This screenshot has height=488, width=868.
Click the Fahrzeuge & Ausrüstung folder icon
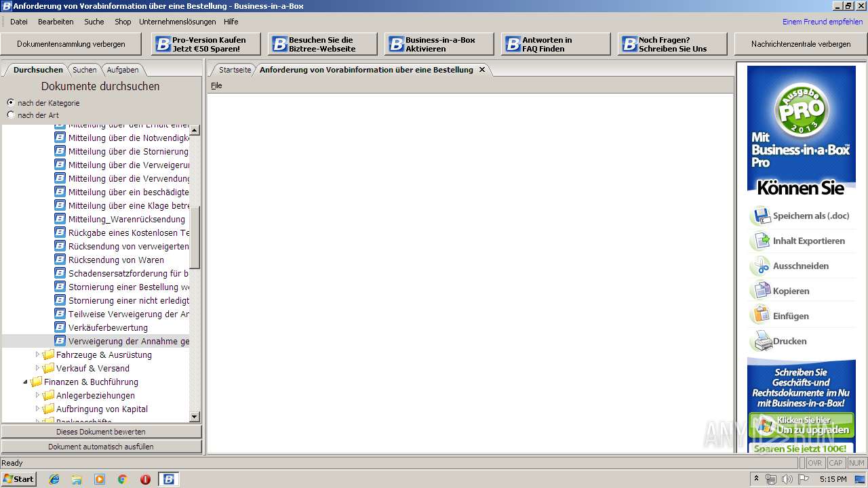[x=48, y=354]
